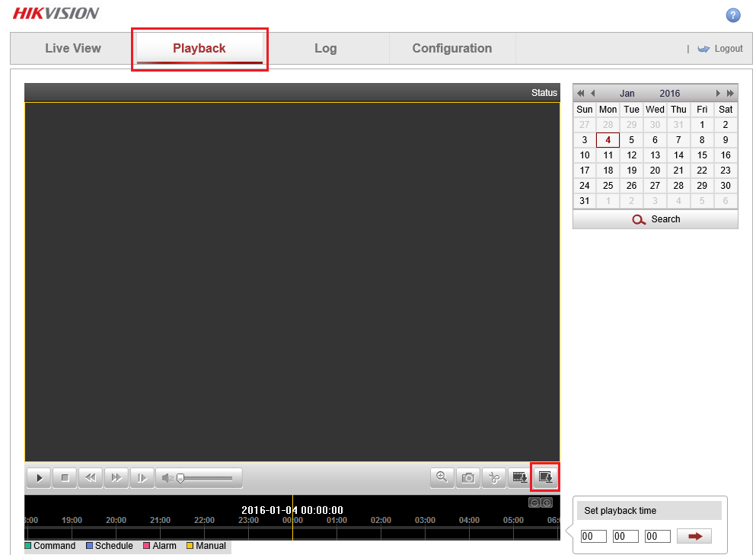
Task: Open the Configuration tab
Action: 452,48
